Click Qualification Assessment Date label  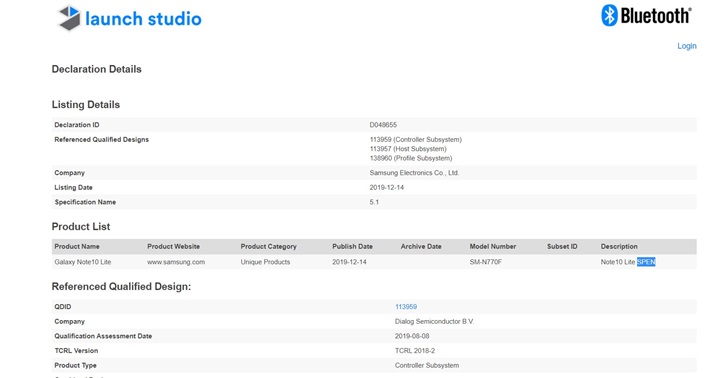[103, 336]
